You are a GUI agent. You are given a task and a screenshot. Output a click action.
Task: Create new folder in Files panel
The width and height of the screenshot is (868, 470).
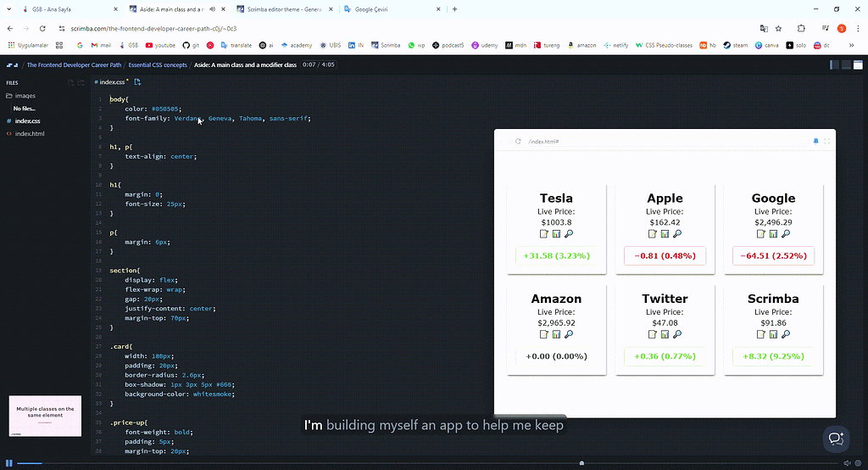(81, 82)
